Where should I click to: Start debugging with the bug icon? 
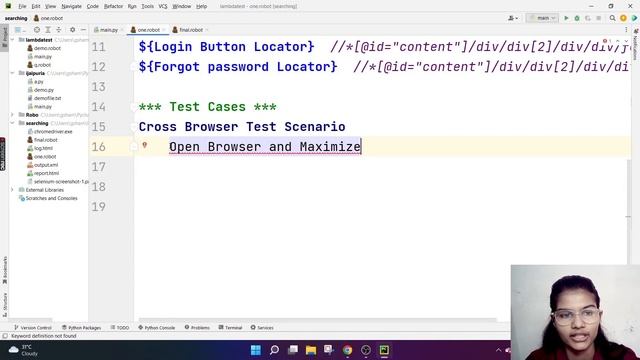point(577,18)
